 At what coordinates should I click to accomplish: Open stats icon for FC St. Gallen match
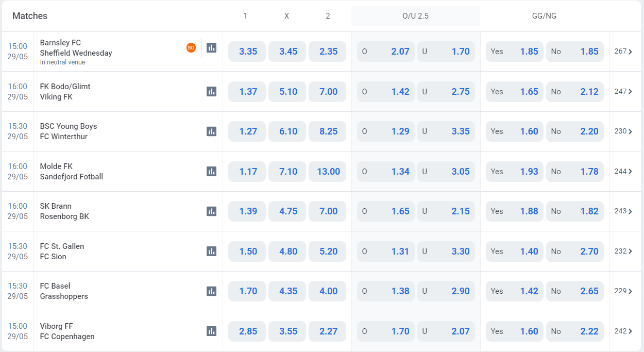pos(211,251)
